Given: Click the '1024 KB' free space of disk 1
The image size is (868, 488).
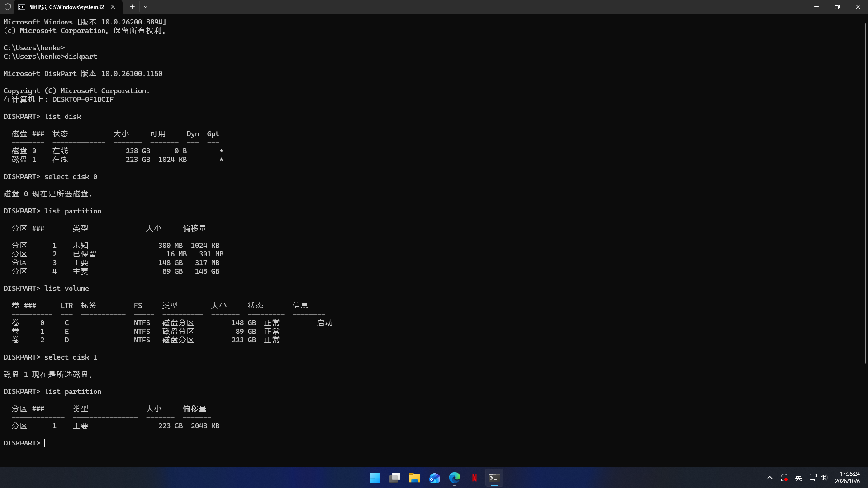Looking at the screenshot, I should [172, 160].
